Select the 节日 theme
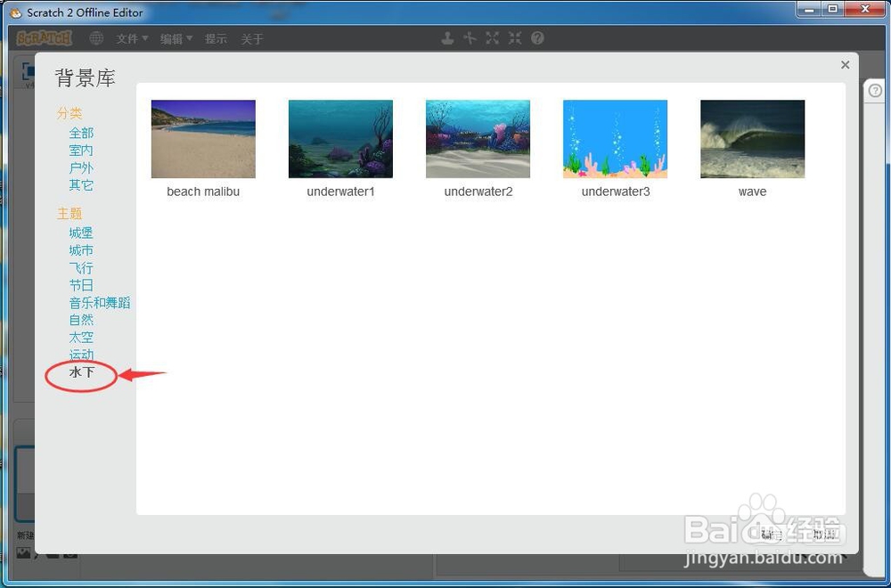Screen dimensions: 891x588 point(81,285)
